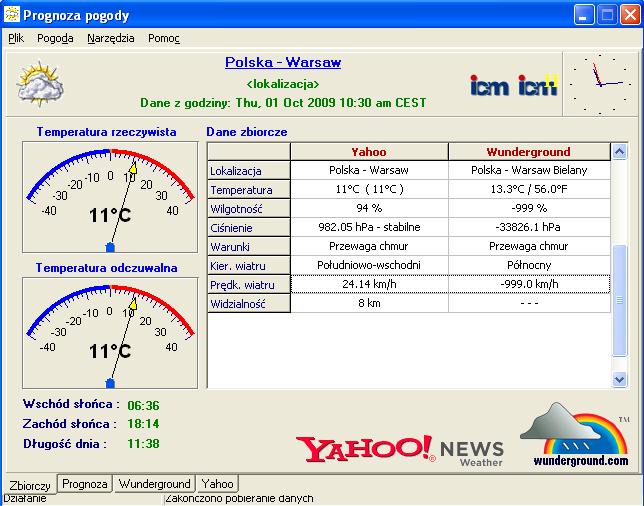The width and height of the screenshot is (644, 506).
Task: Open the Pomoc menu
Action: click(164, 38)
